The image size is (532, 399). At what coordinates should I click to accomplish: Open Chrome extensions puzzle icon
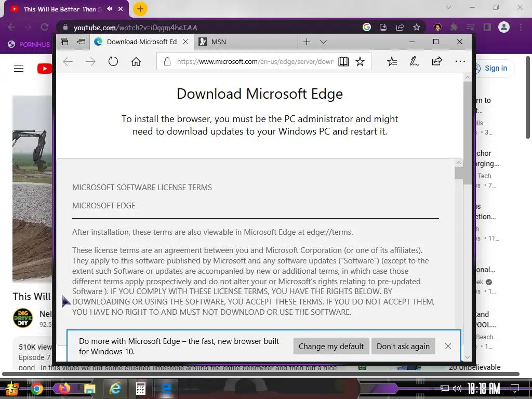(x=454, y=27)
